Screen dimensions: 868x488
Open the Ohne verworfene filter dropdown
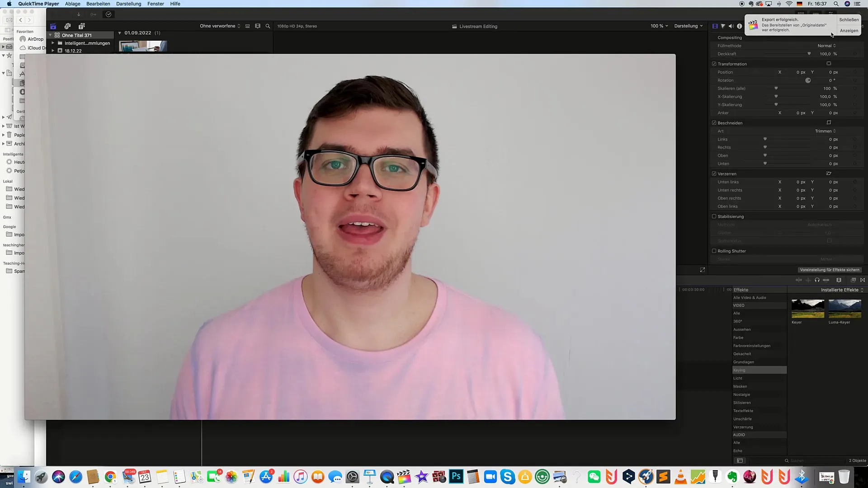220,26
